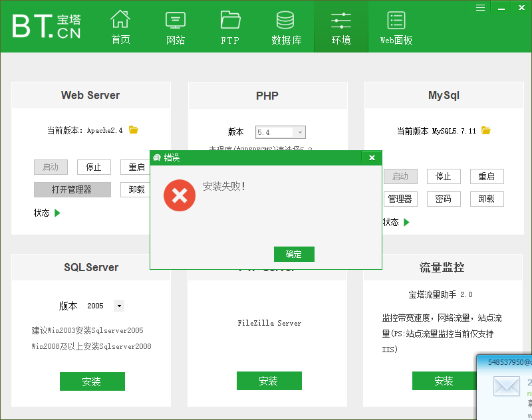Click Web Server 重启 button
Image resolution: width=532 pixels, height=420 pixels.
pyautogui.click(x=136, y=167)
